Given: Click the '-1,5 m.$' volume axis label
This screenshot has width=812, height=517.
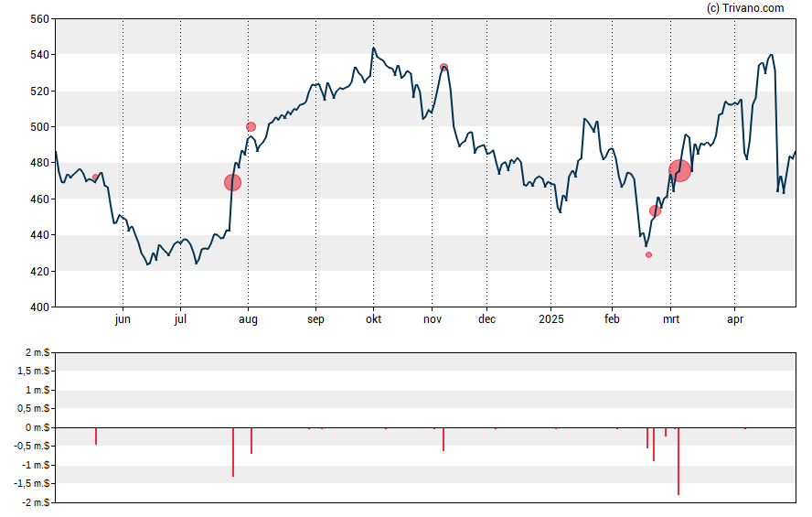Looking at the screenshot, I should (32, 483).
